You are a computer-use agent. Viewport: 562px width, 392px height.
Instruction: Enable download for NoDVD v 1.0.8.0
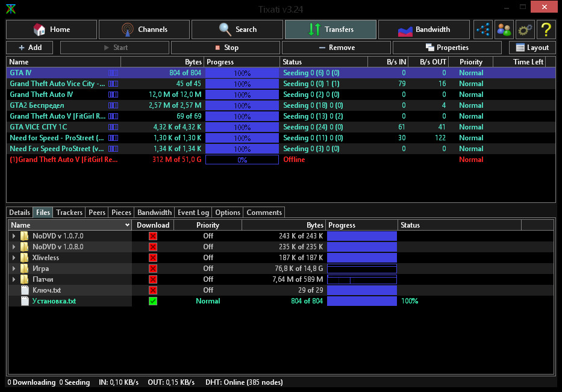[x=153, y=247]
